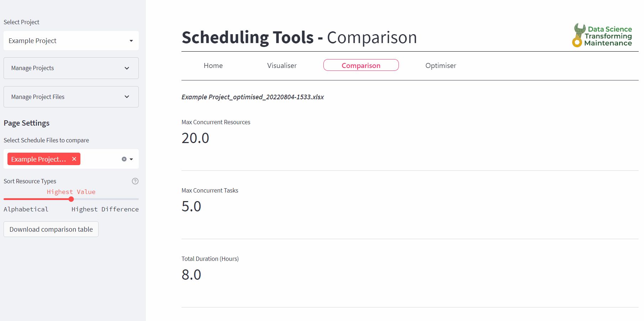Image resolution: width=644 pixels, height=321 pixels.
Task: Click the Data Science Transforming Maintenance logo
Action: click(x=602, y=36)
